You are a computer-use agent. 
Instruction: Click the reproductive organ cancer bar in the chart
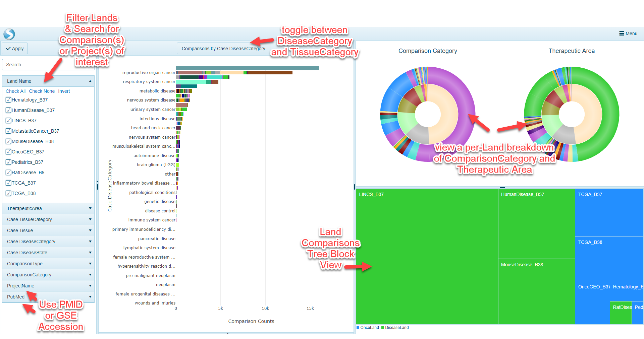(x=235, y=72)
